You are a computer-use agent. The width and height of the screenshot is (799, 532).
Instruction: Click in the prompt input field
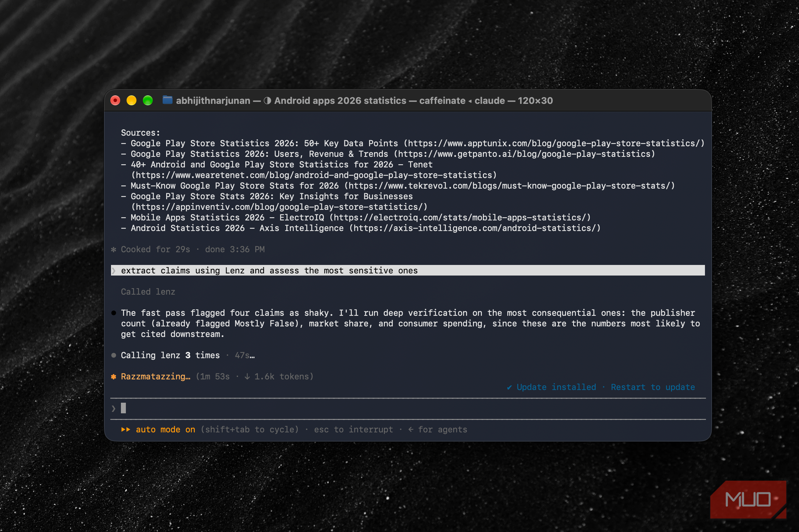408,408
